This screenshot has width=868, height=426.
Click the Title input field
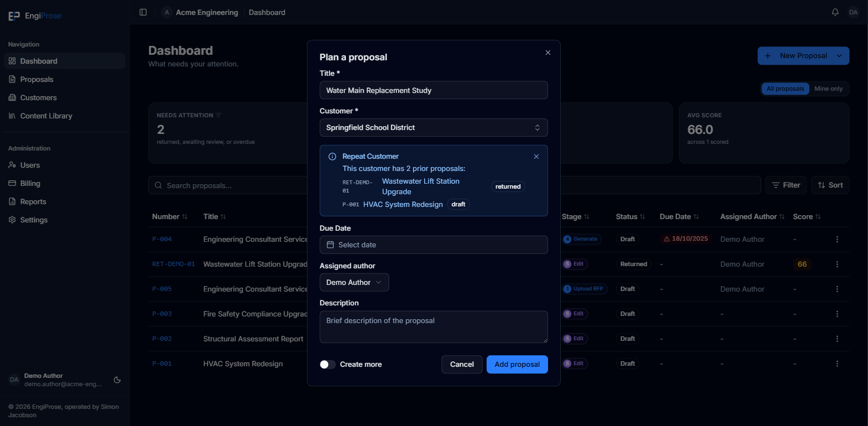coord(433,90)
